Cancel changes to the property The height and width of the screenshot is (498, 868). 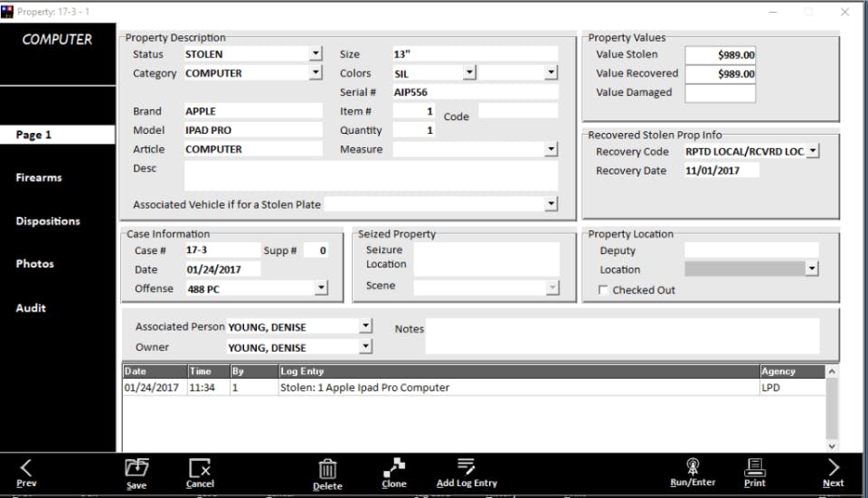[199, 474]
